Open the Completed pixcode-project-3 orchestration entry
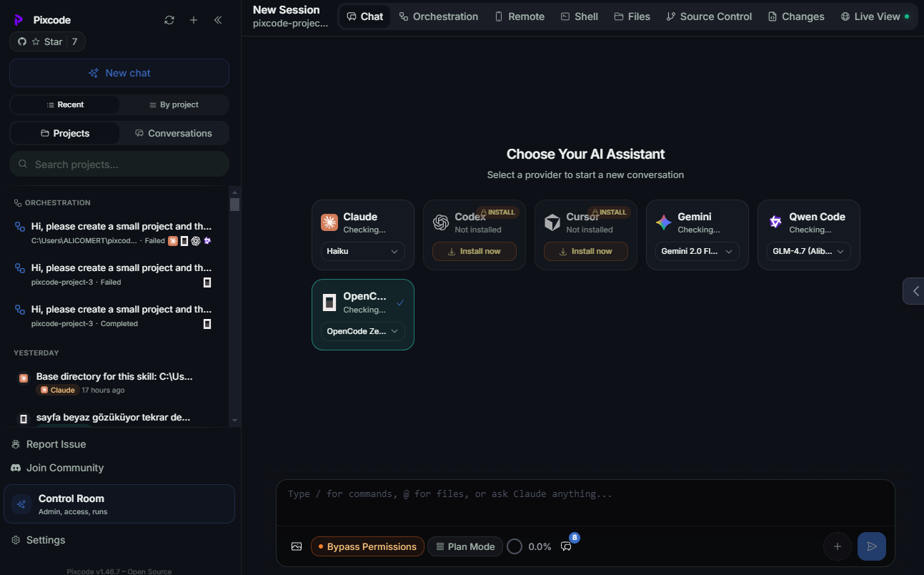The width and height of the screenshot is (924, 575). 114,316
